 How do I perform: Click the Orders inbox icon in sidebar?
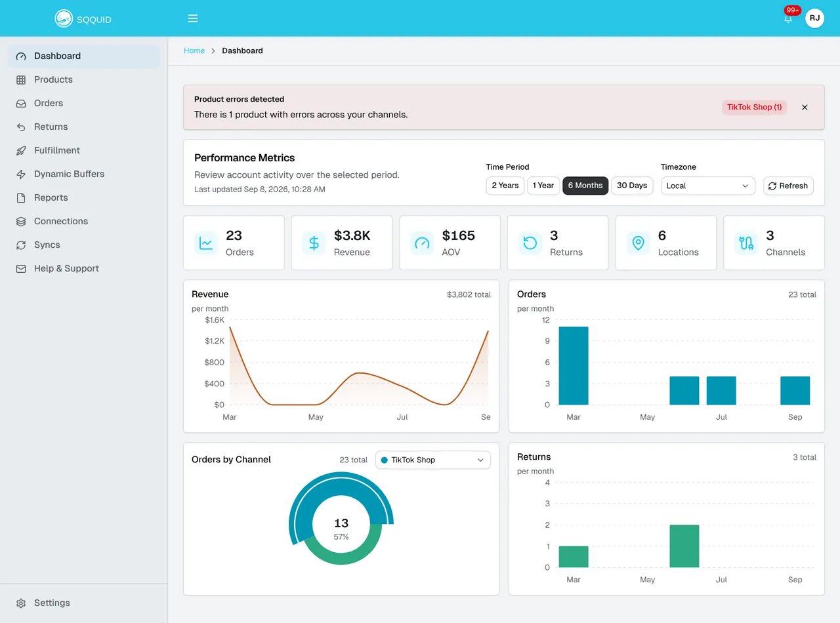pos(21,103)
